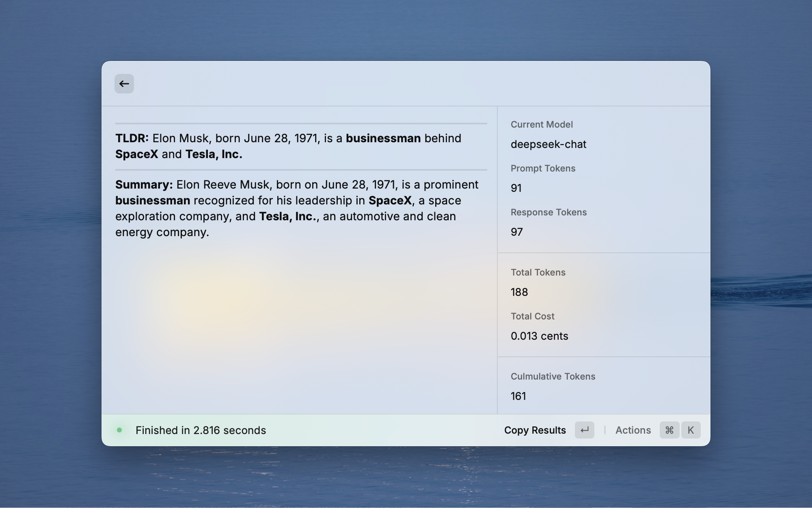Click the back arrow button

124,84
